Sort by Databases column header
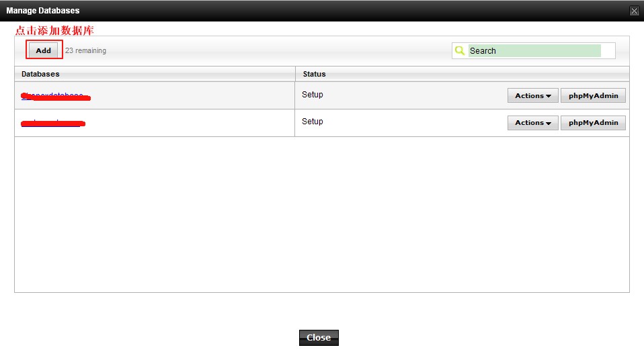Screen dimensions: 644x360 [x=40, y=74]
